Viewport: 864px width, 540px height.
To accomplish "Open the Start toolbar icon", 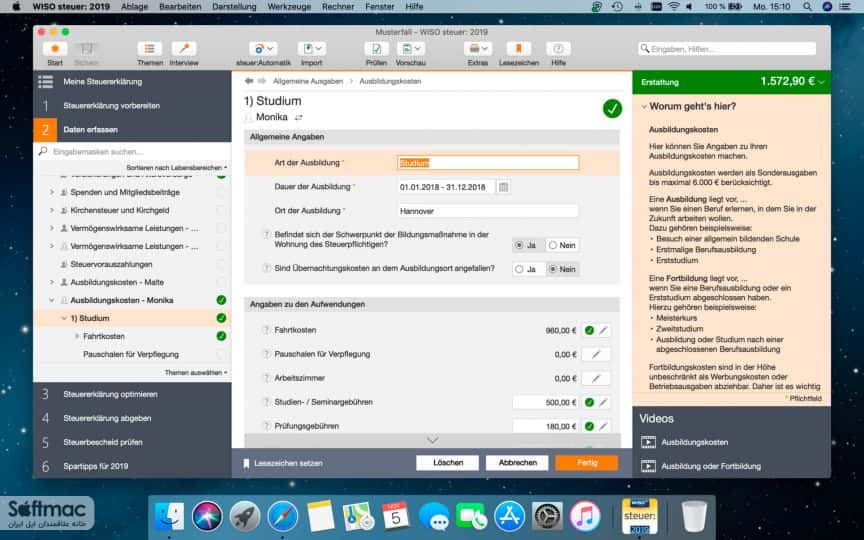I will pyautogui.click(x=55, y=49).
